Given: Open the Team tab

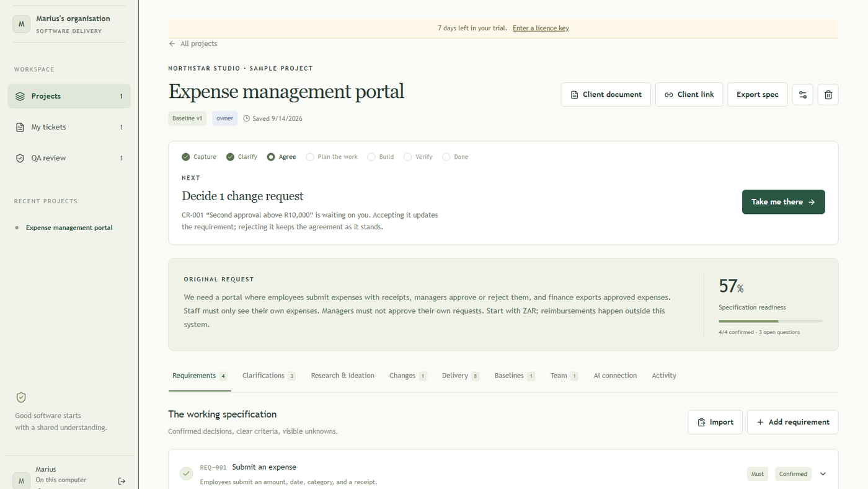Looking at the screenshot, I should click(x=564, y=376).
